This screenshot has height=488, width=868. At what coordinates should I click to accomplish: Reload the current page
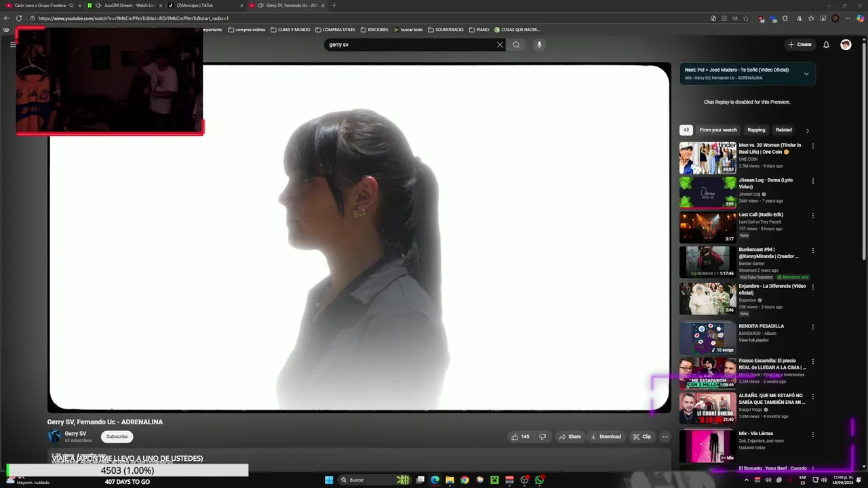point(19,18)
